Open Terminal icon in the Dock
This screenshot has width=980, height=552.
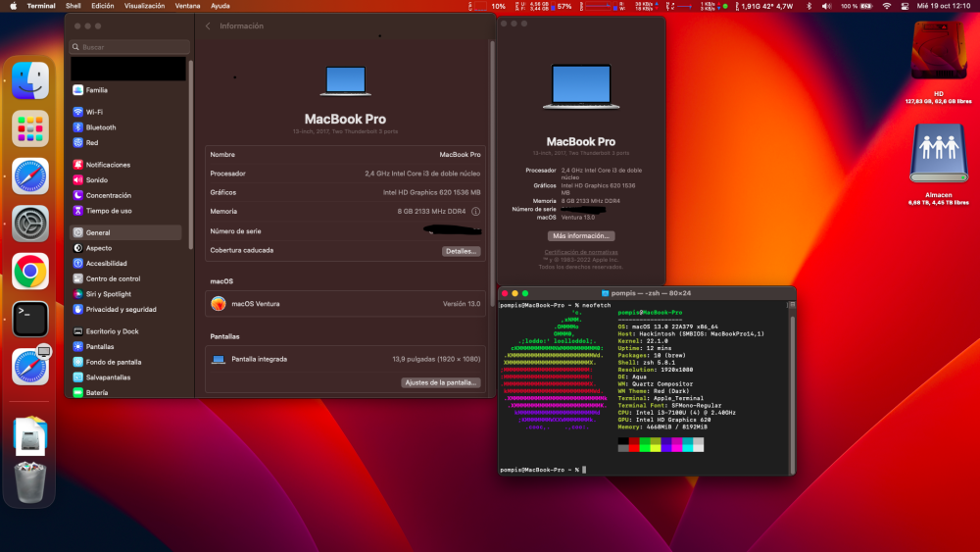click(x=30, y=319)
